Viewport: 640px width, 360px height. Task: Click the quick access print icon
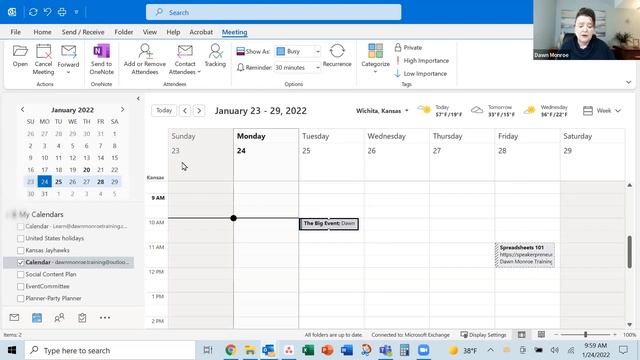tap(62, 12)
